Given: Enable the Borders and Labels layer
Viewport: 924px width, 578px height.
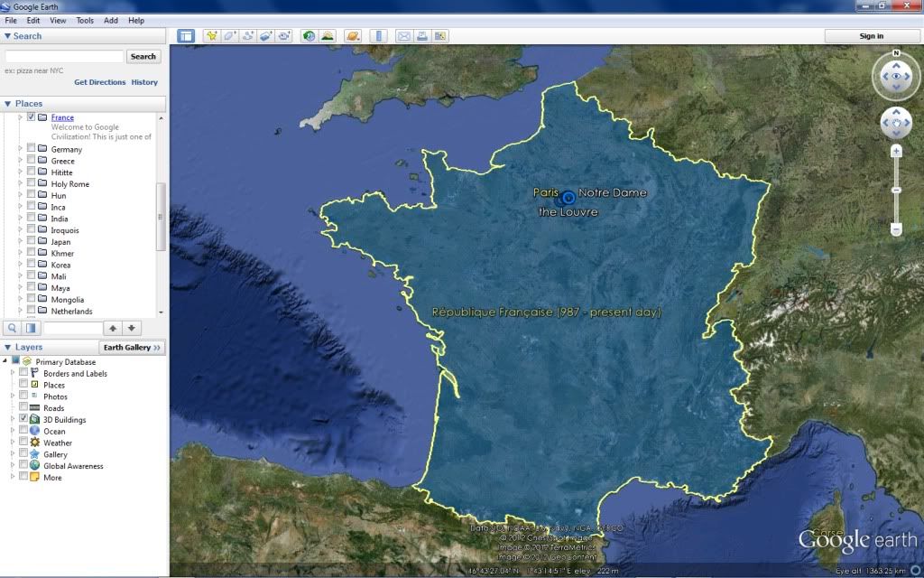Looking at the screenshot, I should pyautogui.click(x=23, y=373).
